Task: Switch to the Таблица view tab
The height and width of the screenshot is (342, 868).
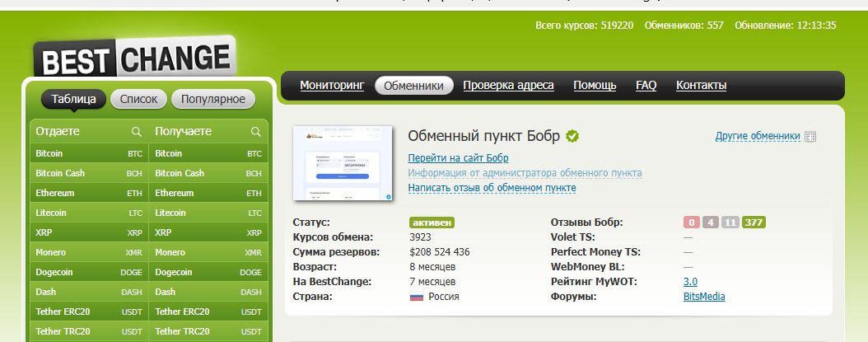Action: (x=73, y=99)
